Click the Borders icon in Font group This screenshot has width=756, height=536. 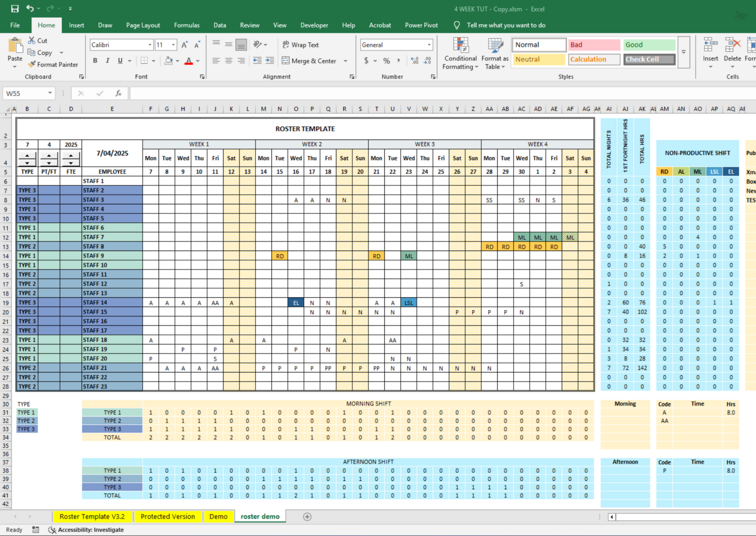[x=144, y=61]
